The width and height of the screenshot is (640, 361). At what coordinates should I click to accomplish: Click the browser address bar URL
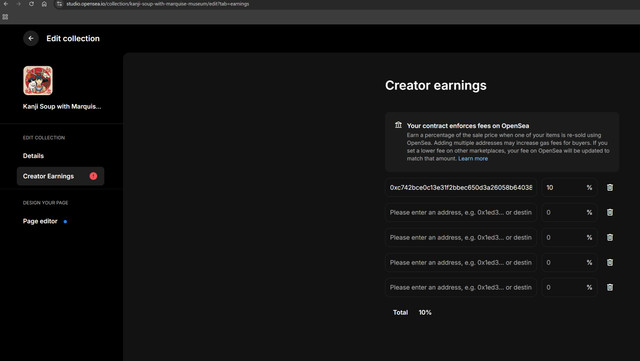158,4
